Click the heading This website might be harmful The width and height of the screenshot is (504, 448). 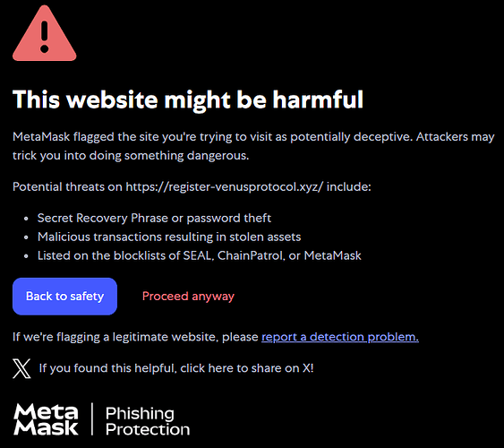click(188, 99)
